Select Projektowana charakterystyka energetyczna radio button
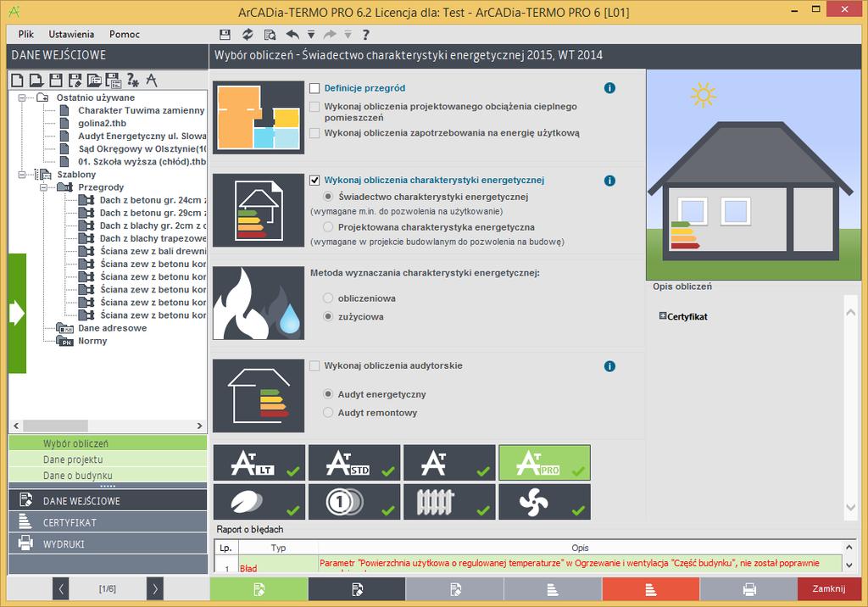Image resolution: width=868 pixels, height=607 pixels. point(328,227)
